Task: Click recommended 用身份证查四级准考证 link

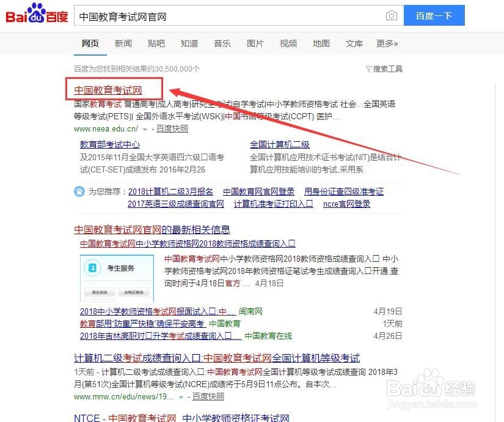Action: [344, 192]
